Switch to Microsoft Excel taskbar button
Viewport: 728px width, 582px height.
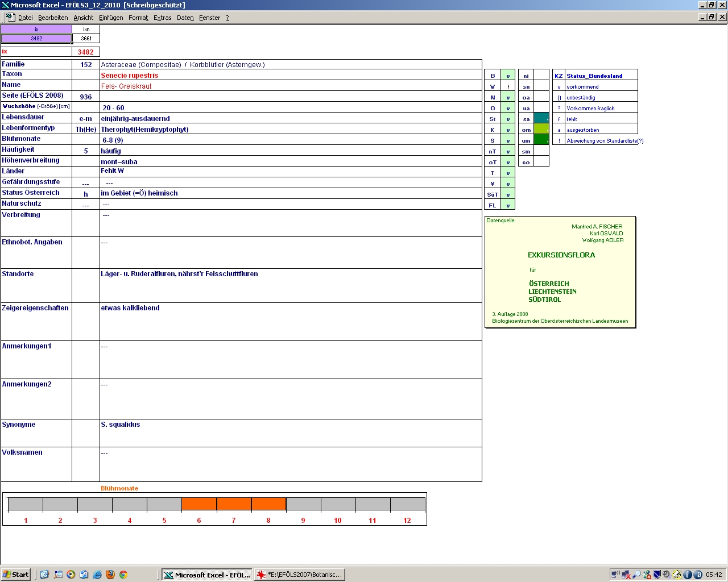click(x=207, y=575)
